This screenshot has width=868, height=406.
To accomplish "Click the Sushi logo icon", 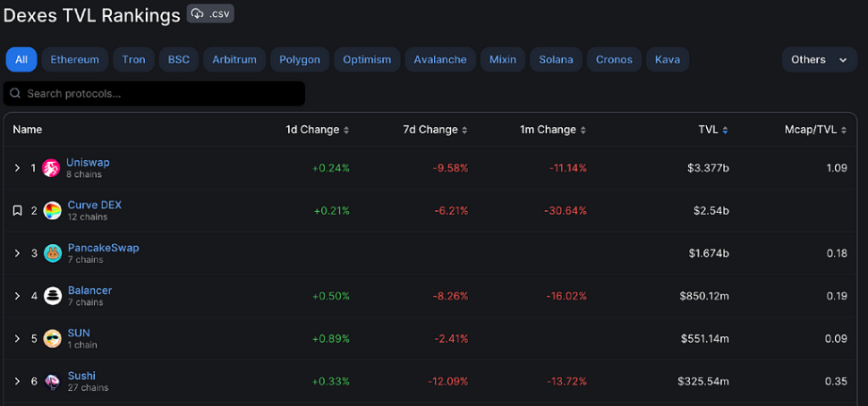I will pyautogui.click(x=53, y=382).
